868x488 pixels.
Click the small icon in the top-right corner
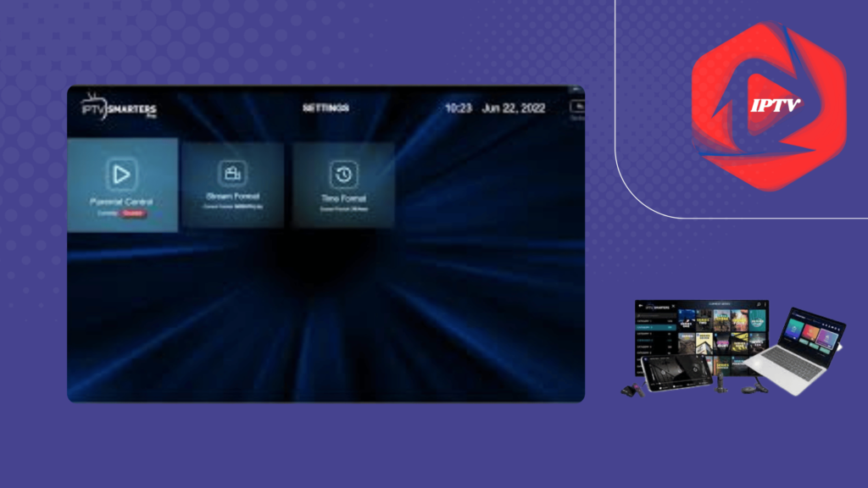(x=576, y=107)
